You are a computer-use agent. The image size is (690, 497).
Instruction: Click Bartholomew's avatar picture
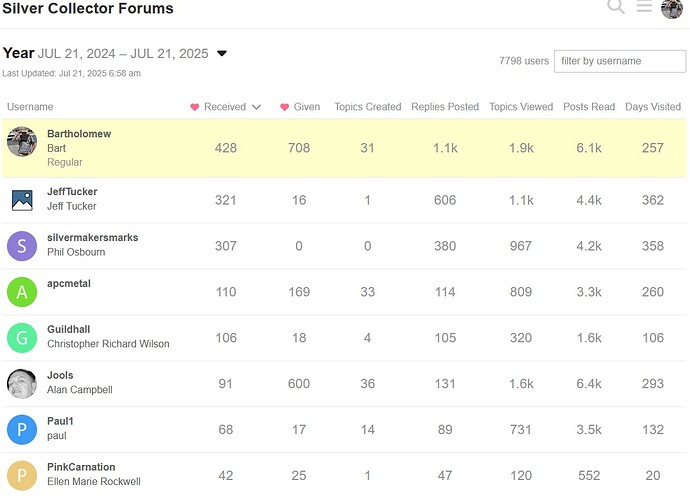pyautogui.click(x=22, y=142)
